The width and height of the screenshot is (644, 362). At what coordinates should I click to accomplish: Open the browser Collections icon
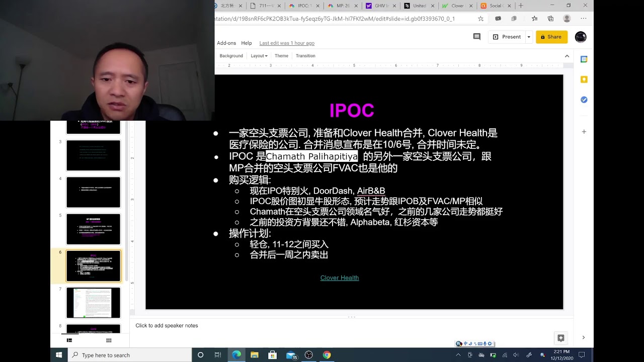pos(550,19)
